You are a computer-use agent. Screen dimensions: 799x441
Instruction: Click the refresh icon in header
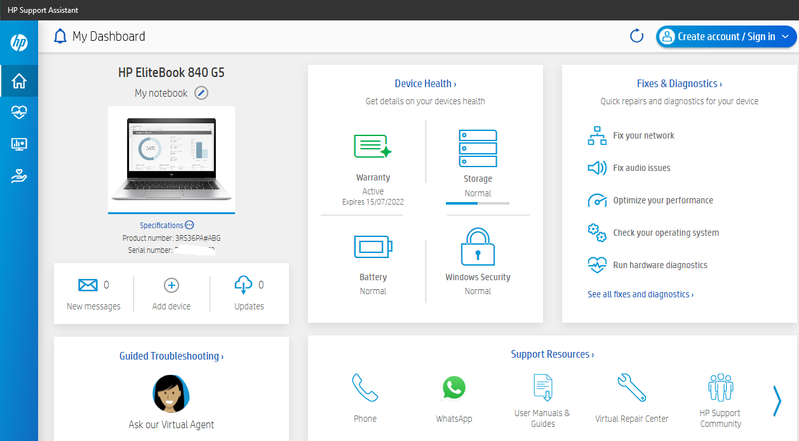636,36
